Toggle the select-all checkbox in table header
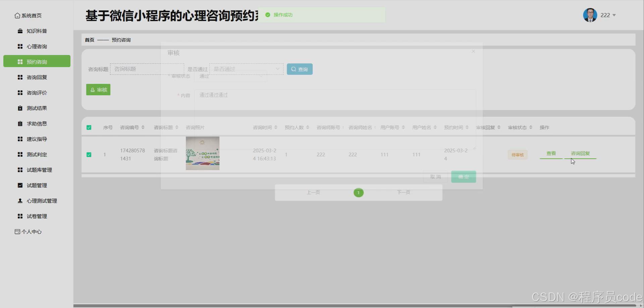Image resolution: width=644 pixels, height=308 pixels. click(89, 127)
